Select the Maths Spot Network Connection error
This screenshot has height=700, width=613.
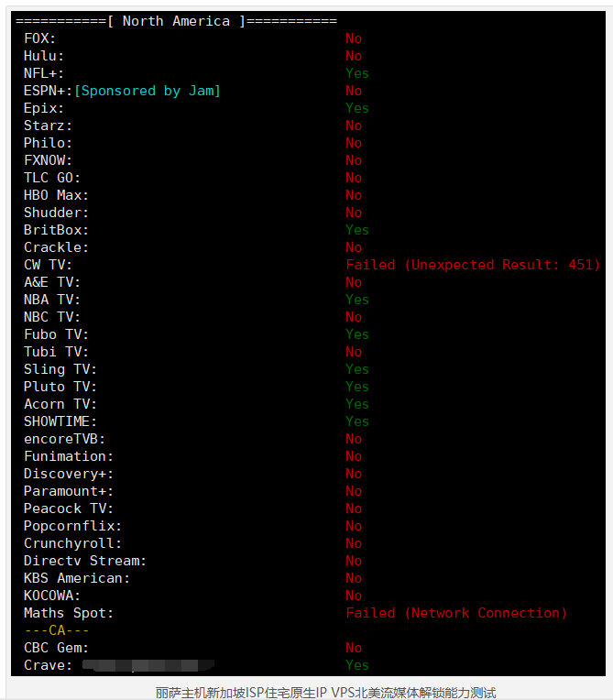pos(456,613)
